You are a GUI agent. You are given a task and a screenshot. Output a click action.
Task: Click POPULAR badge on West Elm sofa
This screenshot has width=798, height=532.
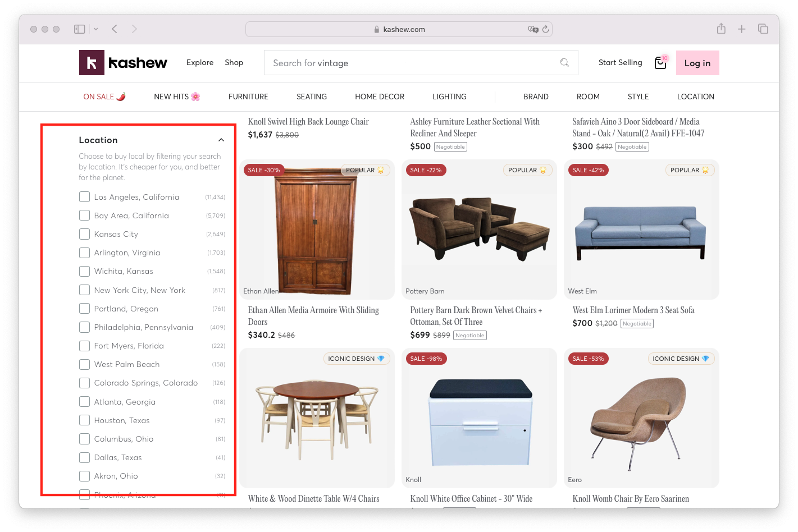click(x=690, y=170)
